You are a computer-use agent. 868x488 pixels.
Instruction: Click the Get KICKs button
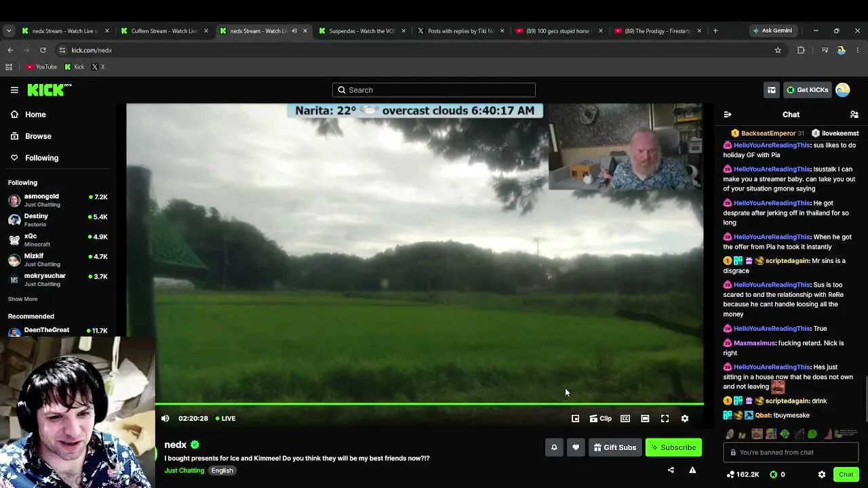tap(807, 89)
